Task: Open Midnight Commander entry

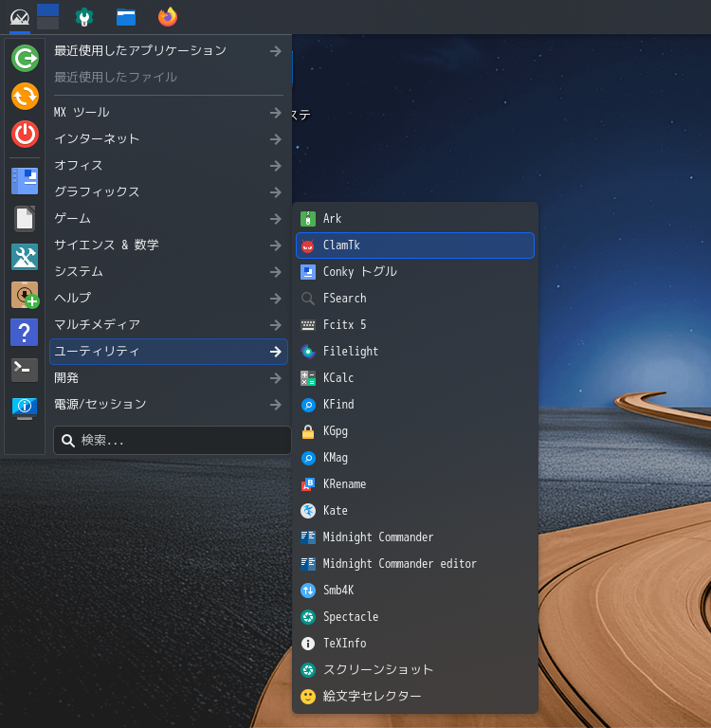Action: (x=414, y=537)
